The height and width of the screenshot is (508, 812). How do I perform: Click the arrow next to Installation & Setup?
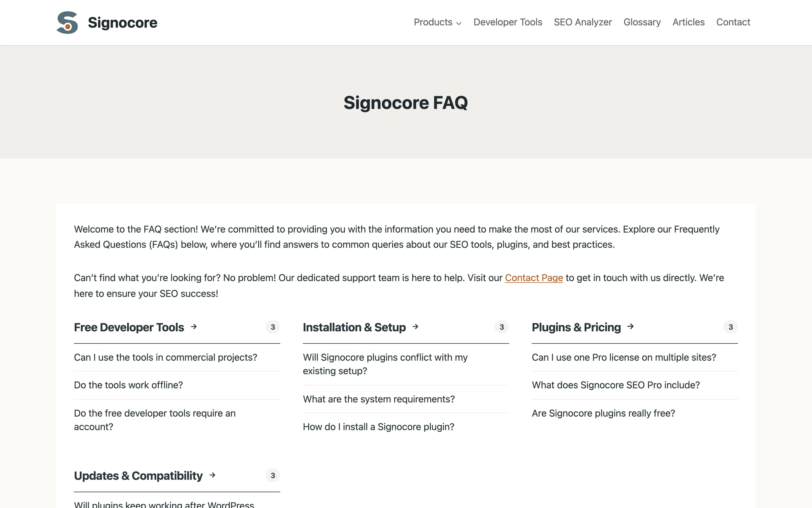[x=415, y=327]
